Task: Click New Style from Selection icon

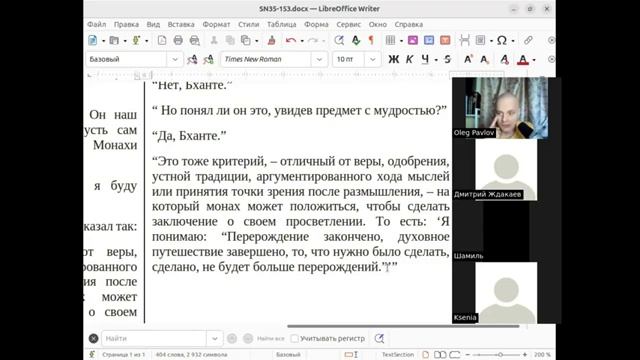Action: click(209, 59)
